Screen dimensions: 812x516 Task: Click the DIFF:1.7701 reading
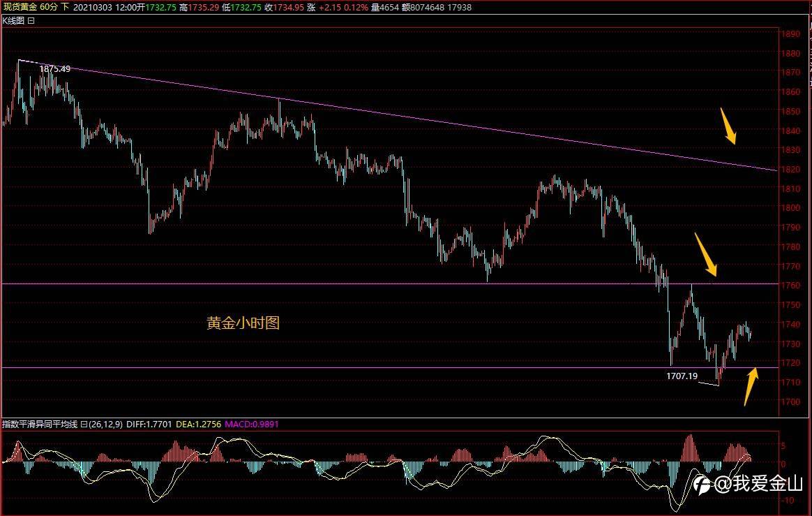coord(149,425)
